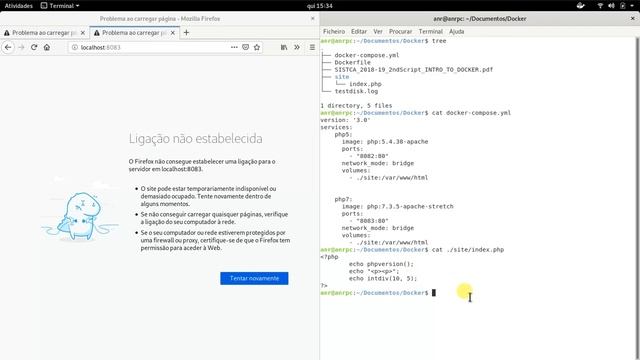640x360 pixels.
Task: Click the '8082:80' port mapping text
Action: point(372,156)
